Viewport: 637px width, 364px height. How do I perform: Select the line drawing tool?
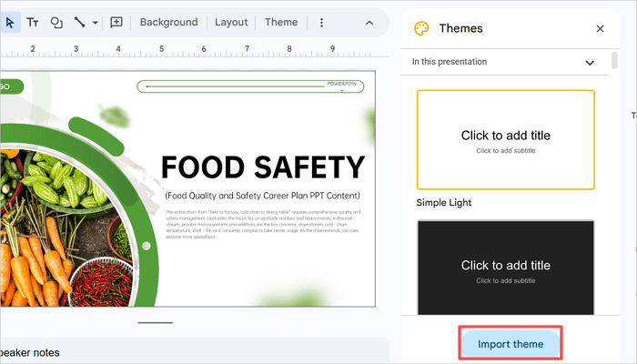pos(80,23)
